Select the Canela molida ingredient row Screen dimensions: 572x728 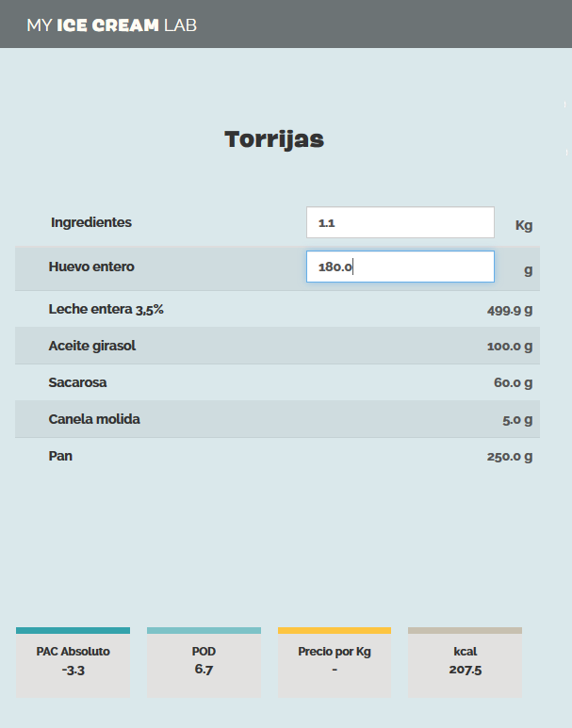point(94,419)
